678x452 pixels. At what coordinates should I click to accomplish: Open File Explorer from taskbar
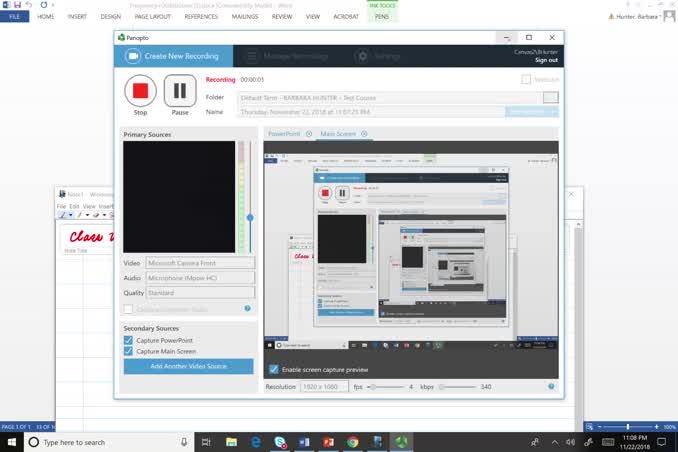(231, 442)
